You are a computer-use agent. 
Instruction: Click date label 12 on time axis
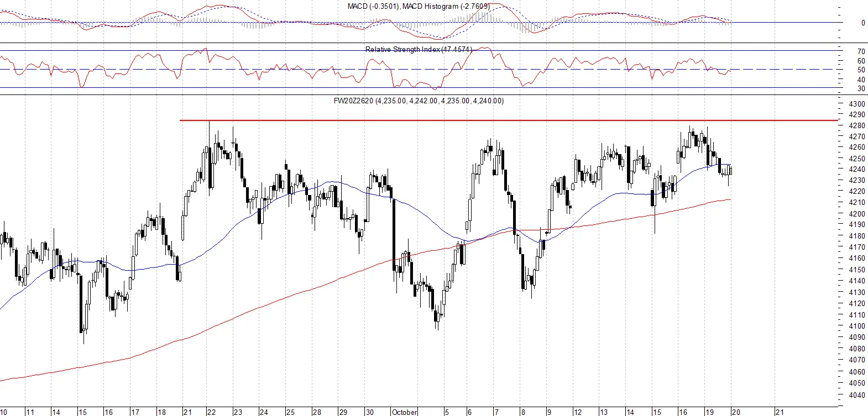(578, 412)
